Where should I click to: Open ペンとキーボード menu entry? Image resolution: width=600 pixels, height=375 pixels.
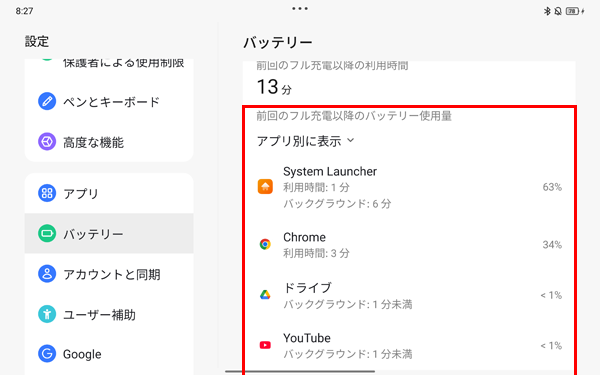click(x=109, y=101)
